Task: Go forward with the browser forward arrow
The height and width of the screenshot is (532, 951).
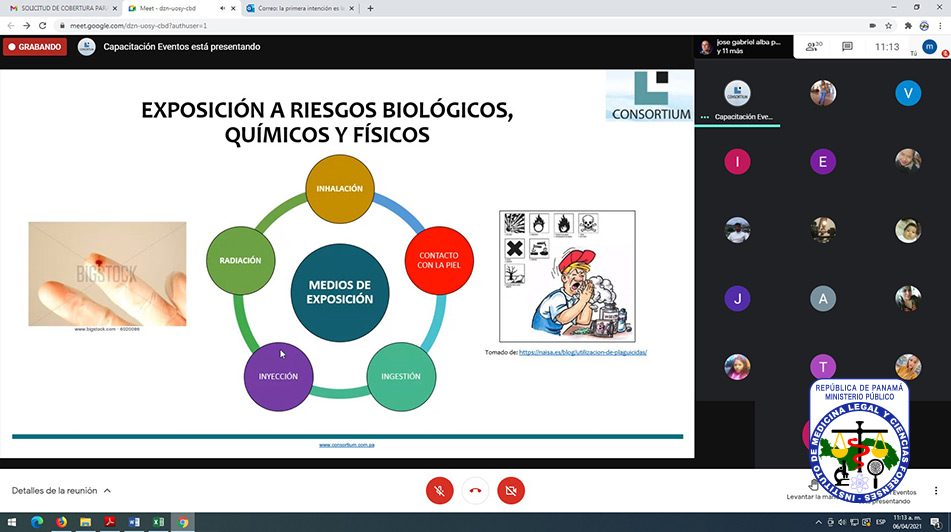Action: pos(26,25)
